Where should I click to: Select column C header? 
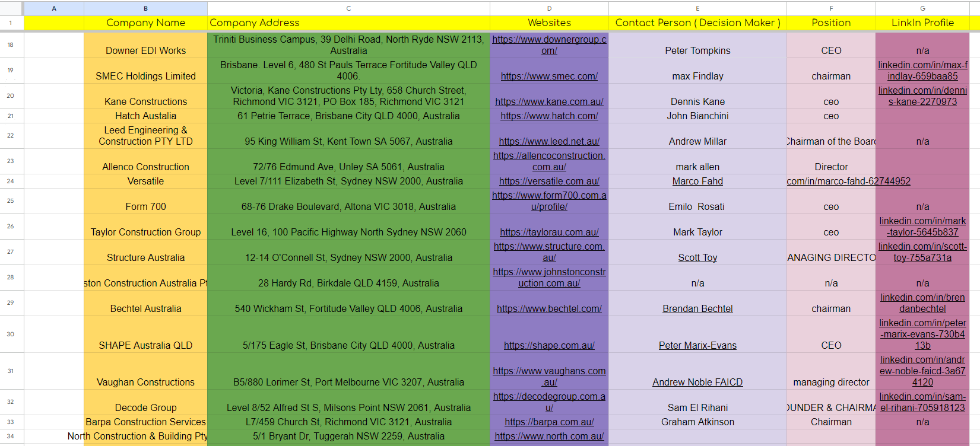[x=348, y=8]
